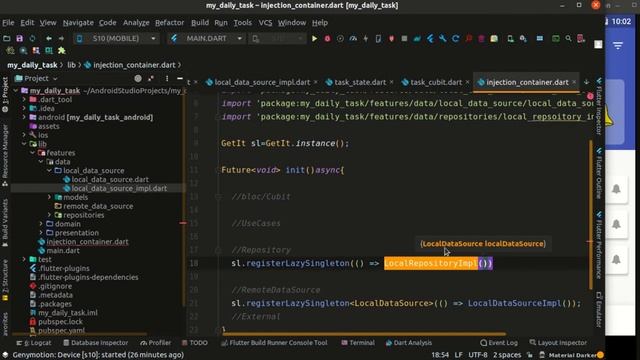Screen dimensions: 640x360
Task: Click the blue Flutter logo toolbar icon
Action: (x=430, y=38)
